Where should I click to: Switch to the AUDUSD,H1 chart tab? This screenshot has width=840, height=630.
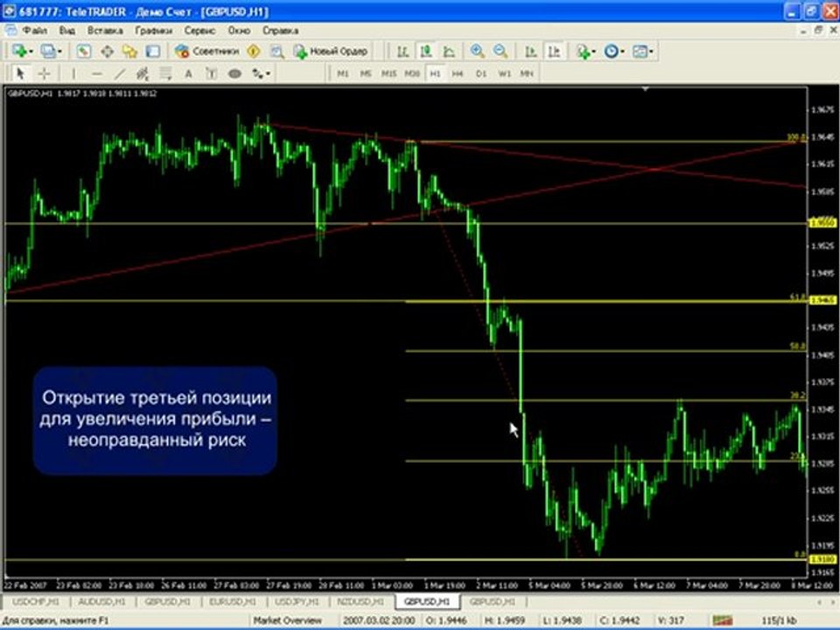[x=101, y=602]
